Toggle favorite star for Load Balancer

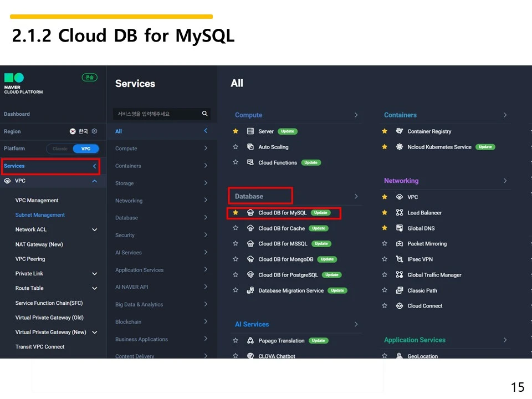[385, 212]
